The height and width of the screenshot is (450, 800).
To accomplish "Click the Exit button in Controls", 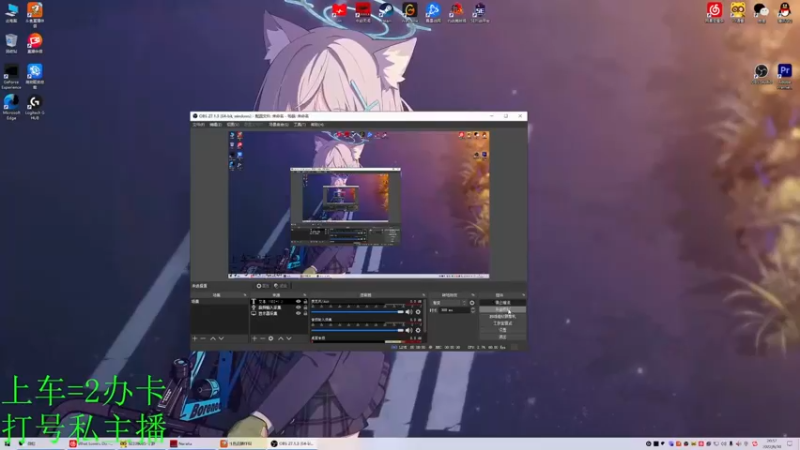I will pyautogui.click(x=503, y=337).
